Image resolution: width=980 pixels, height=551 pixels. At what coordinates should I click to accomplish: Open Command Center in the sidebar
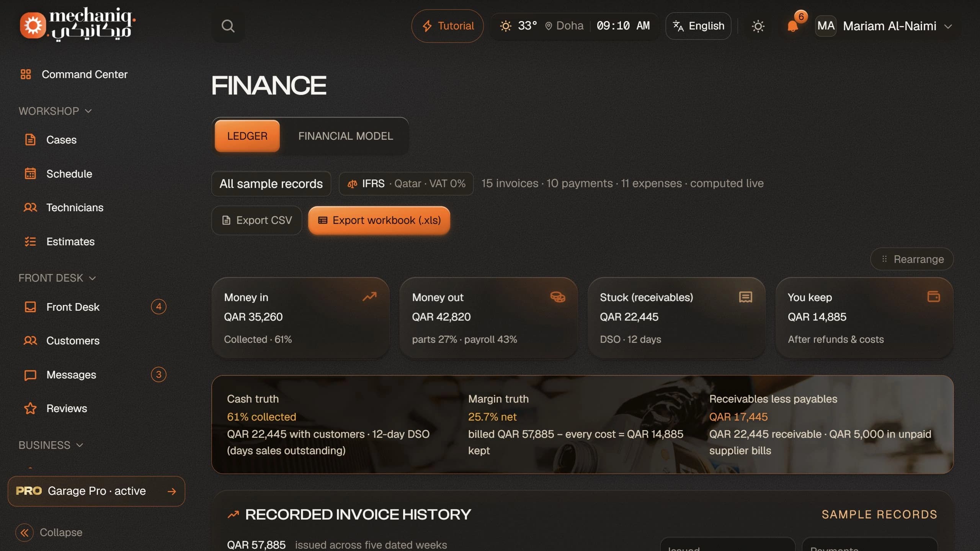click(x=84, y=74)
